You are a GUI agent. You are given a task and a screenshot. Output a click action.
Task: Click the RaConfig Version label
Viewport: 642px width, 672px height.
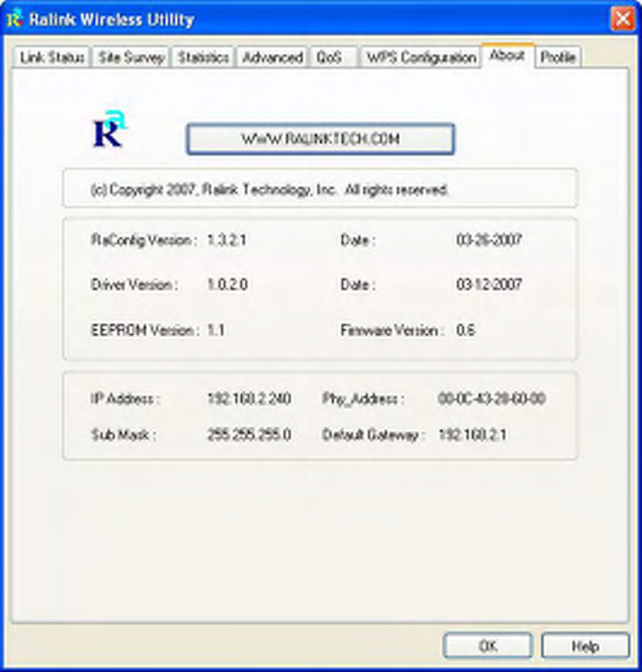[143, 240]
